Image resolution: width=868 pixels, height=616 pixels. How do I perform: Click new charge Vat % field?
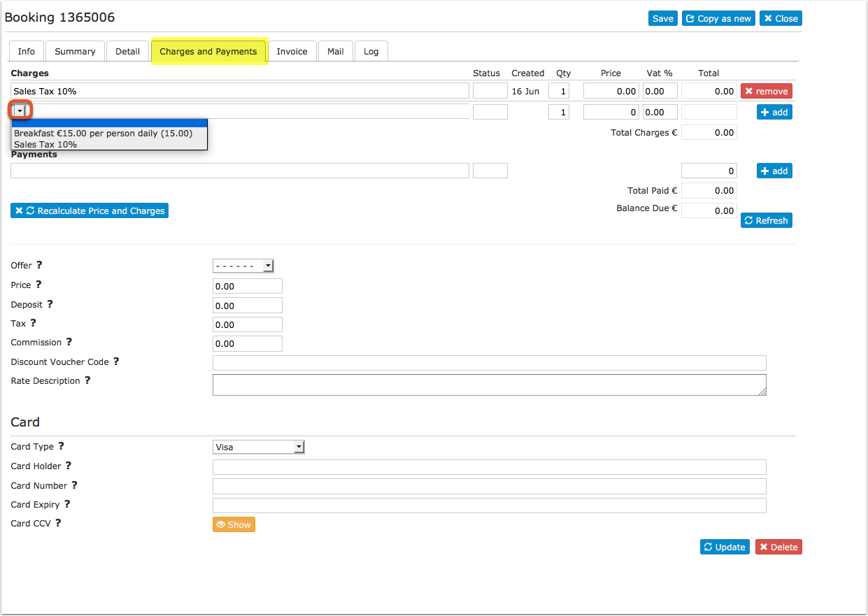tap(660, 112)
